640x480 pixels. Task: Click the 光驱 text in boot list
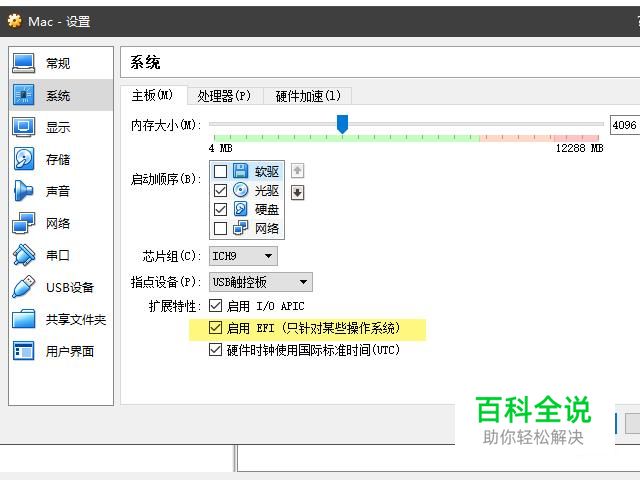(267, 190)
